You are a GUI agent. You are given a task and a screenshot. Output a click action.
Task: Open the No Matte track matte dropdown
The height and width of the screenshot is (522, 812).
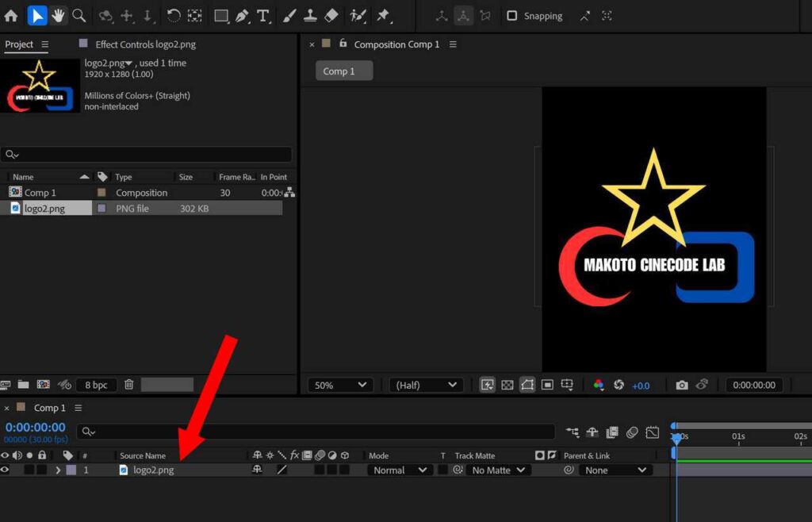coord(498,470)
